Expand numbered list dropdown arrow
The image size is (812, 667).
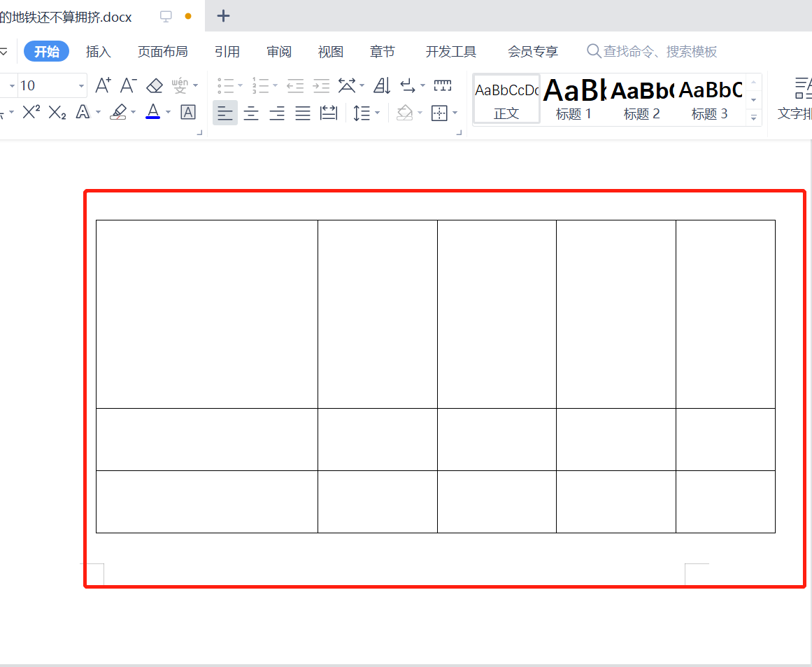(x=275, y=85)
